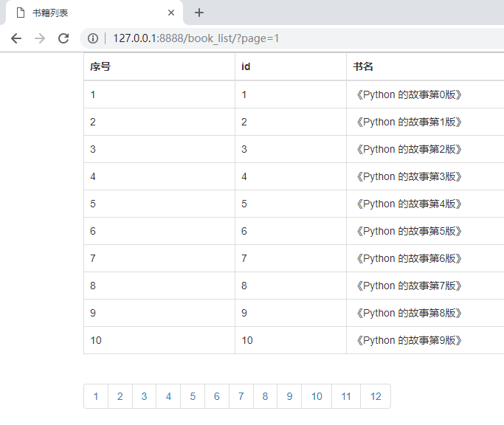
Task: Reload the page with the refresh icon
Action: (x=63, y=38)
